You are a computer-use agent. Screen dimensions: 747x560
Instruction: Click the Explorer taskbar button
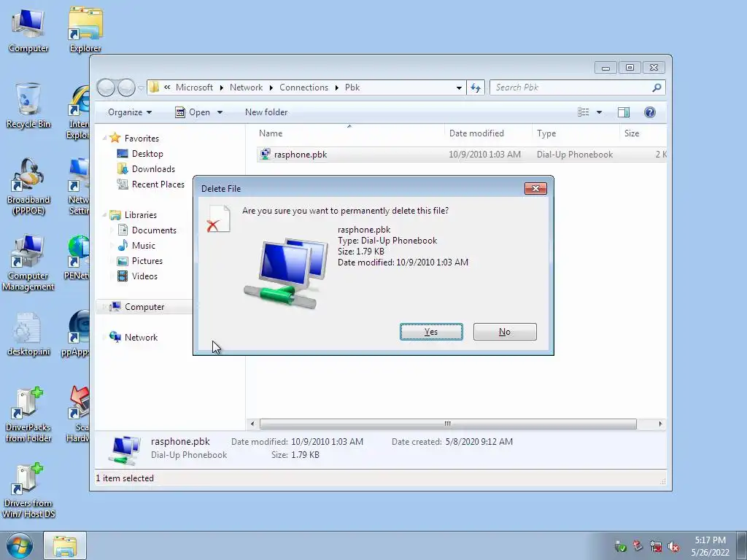(65, 545)
